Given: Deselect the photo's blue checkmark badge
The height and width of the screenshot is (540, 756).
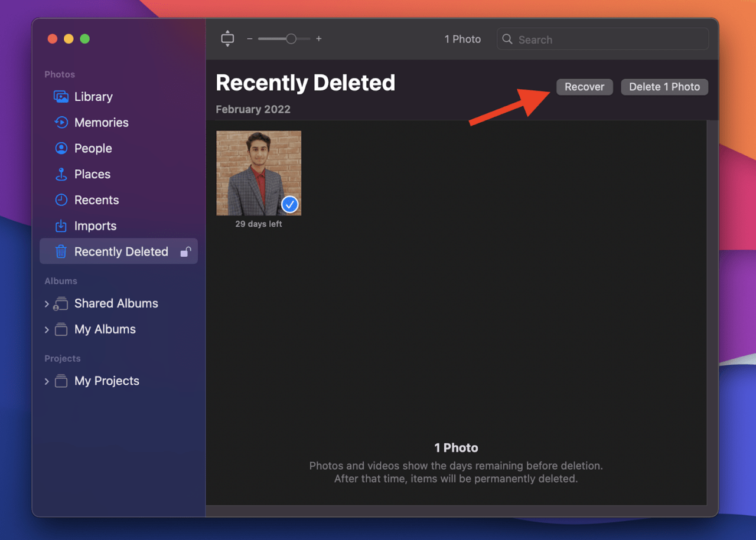Looking at the screenshot, I should (289, 205).
